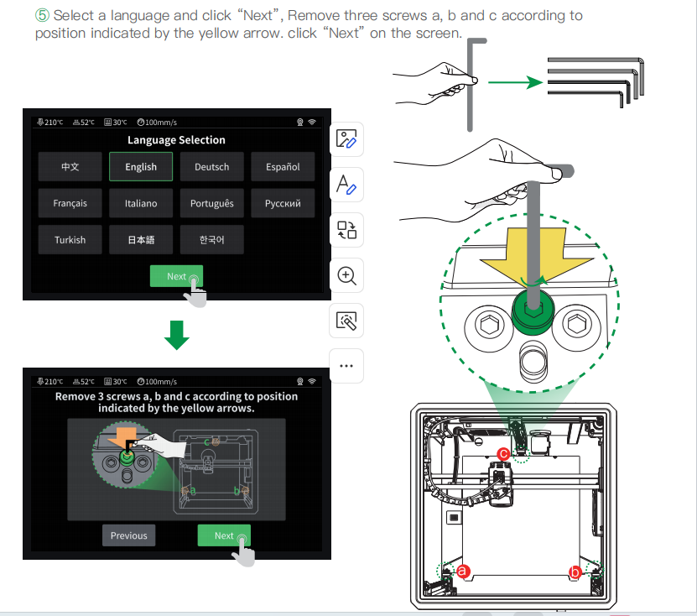Click the red screw marker c in printer diagram

(503, 453)
